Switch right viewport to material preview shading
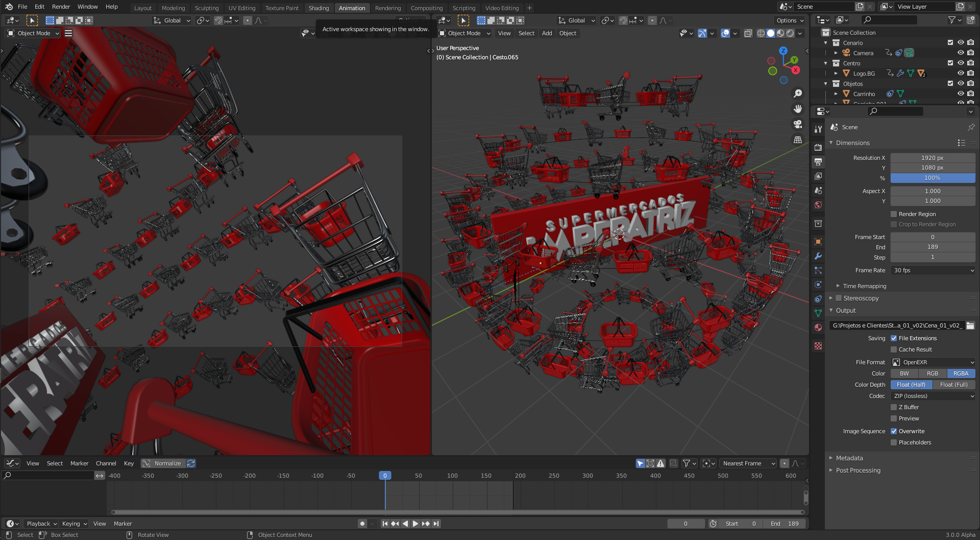 click(780, 33)
